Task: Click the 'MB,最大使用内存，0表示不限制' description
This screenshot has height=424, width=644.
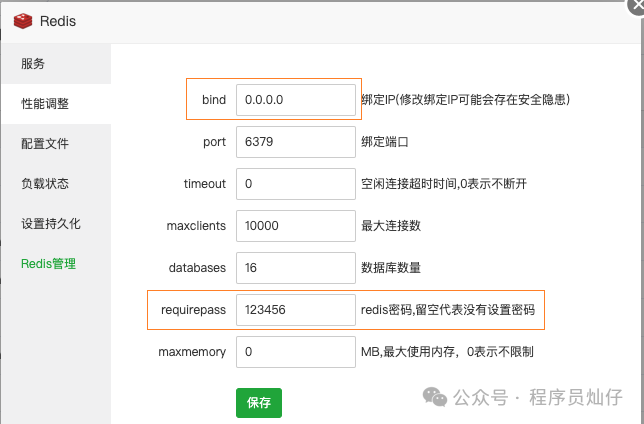Action: tap(447, 352)
